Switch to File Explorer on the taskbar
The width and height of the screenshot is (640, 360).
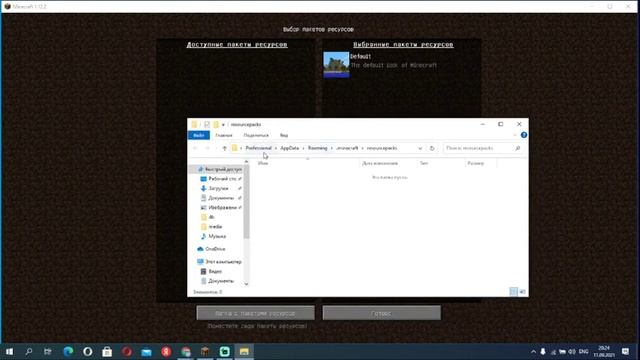tap(244, 351)
